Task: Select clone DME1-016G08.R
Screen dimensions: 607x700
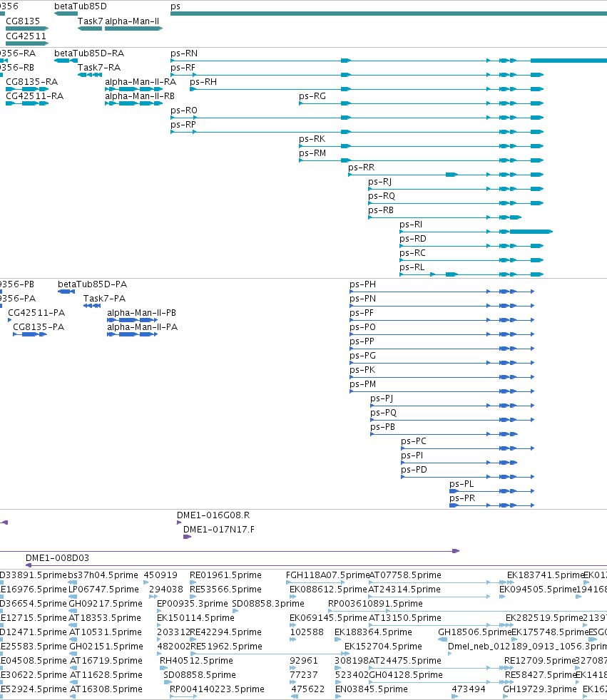Action: pos(213,515)
